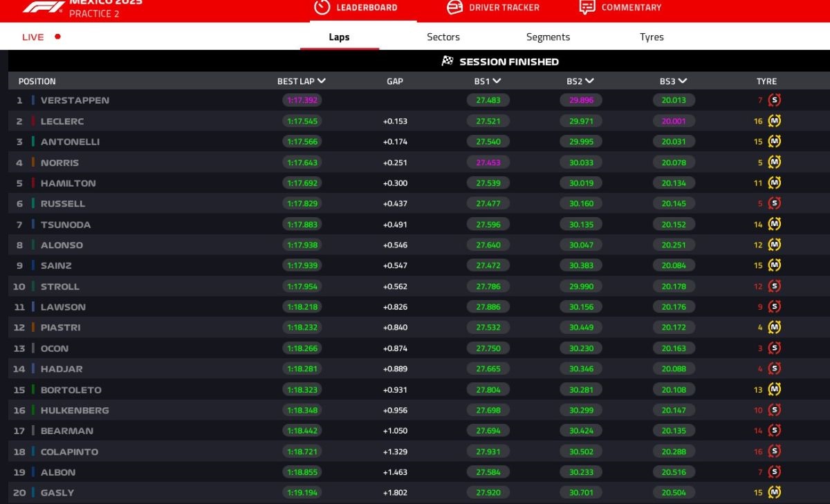Open the Tyres tab

(x=652, y=37)
